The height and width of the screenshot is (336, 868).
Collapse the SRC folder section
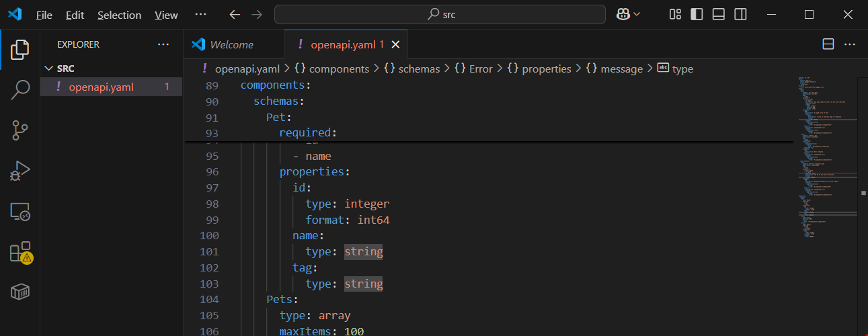tap(48, 69)
